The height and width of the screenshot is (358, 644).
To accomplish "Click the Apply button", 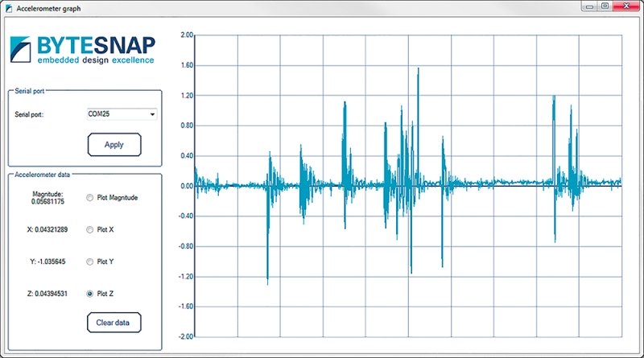I will (x=114, y=145).
